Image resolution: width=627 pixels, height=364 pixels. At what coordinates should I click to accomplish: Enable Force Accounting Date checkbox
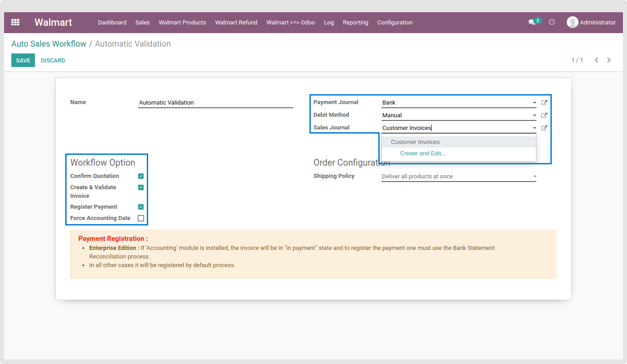pos(141,218)
